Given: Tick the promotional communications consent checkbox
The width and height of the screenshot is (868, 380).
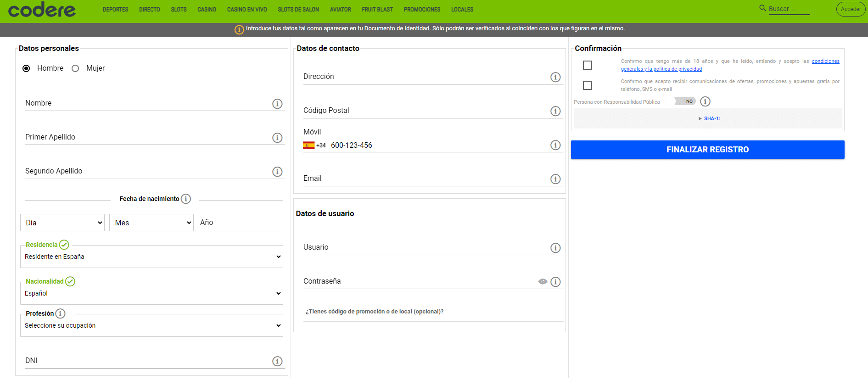Looking at the screenshot, I should click(x=588, y=85).
